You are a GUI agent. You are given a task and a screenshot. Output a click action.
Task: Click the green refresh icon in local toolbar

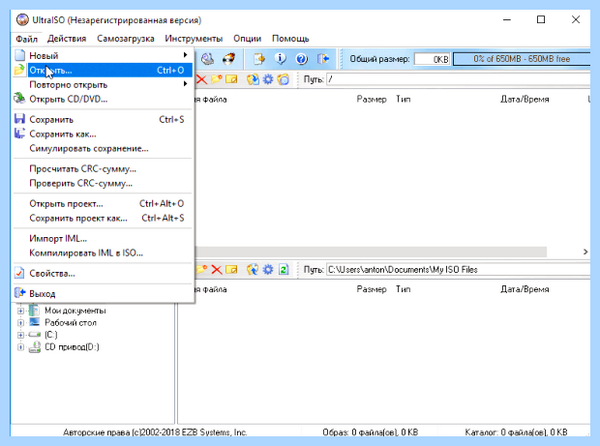point(283,269)
